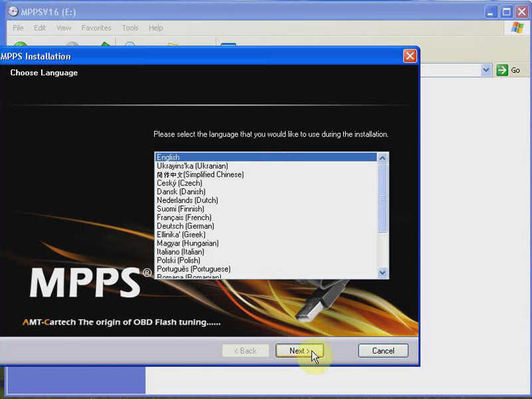Click the Cancel button
The height and width of the screenshot is (399, 532).
pos(383,351)
